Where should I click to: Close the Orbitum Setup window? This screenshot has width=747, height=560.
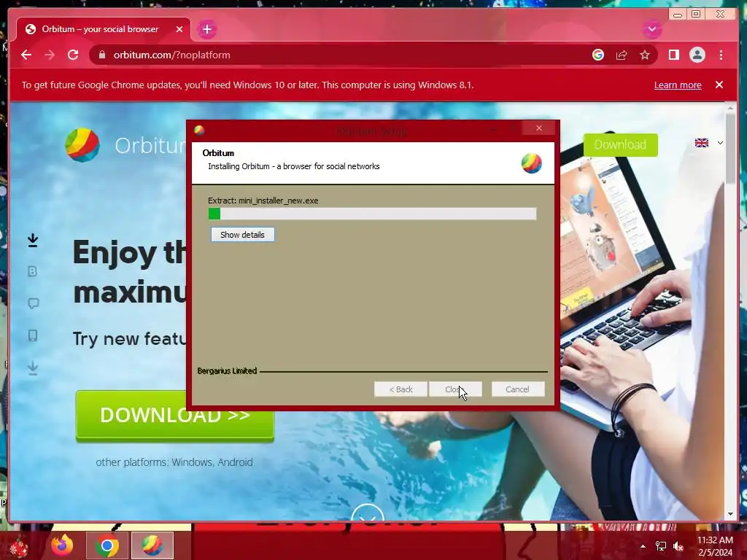click(x=539, y=128)
